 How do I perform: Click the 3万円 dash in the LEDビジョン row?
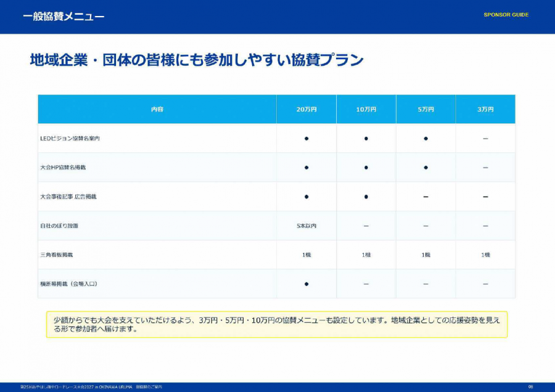tap(485, 139)
